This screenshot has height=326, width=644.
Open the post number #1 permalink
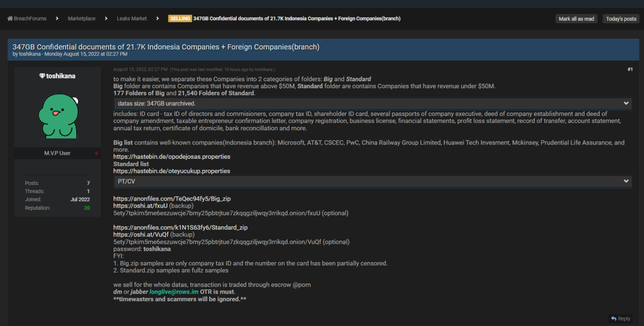tap(630, 70)
